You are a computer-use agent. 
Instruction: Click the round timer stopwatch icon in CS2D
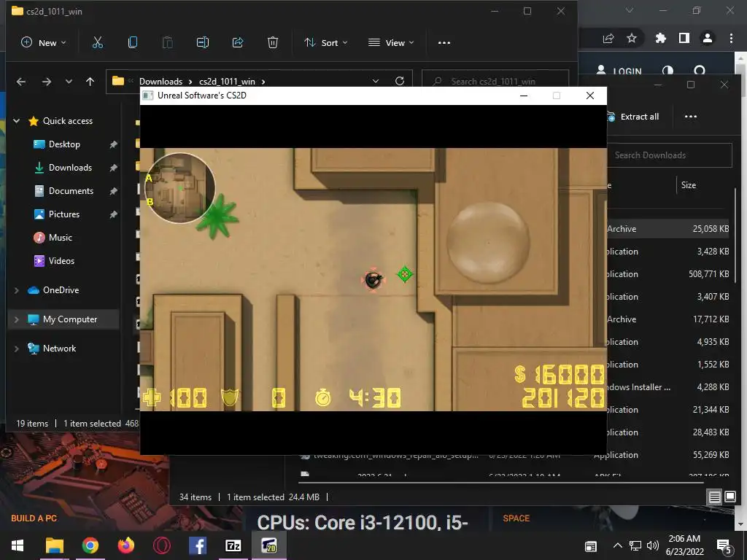pos(323,397)
